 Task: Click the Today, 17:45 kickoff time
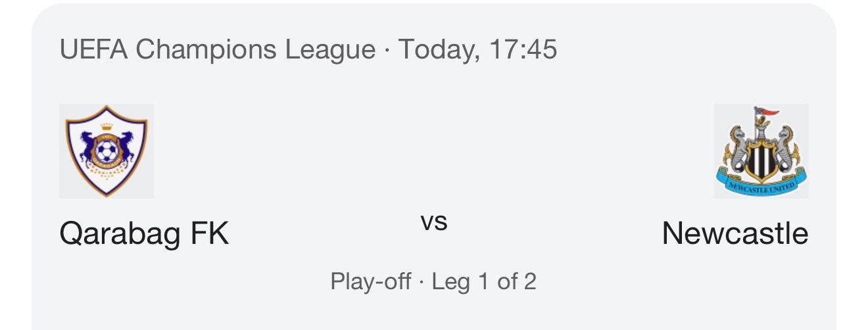[477, 49]
